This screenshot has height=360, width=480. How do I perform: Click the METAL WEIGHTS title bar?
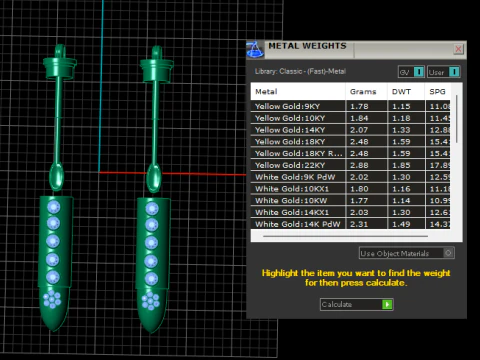(358, 49)
